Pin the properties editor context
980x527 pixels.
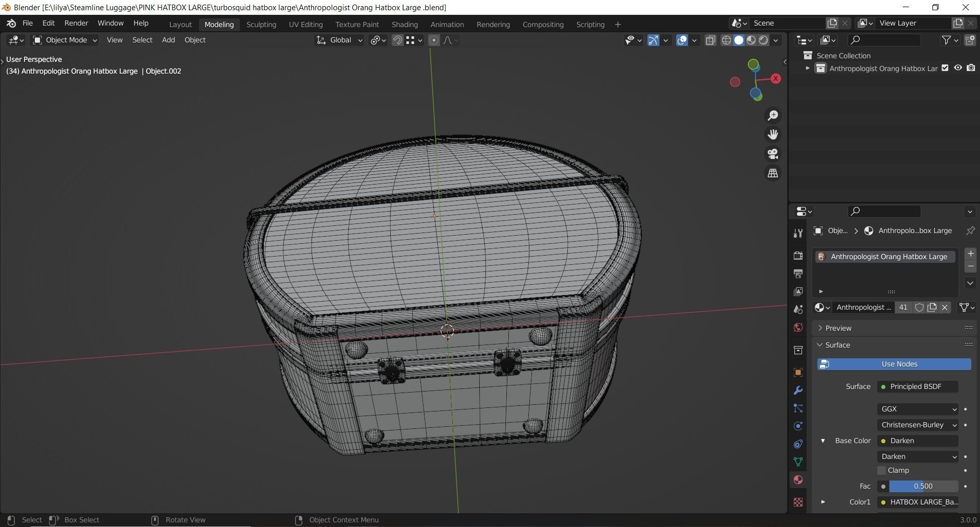click(x=970, y=231)
